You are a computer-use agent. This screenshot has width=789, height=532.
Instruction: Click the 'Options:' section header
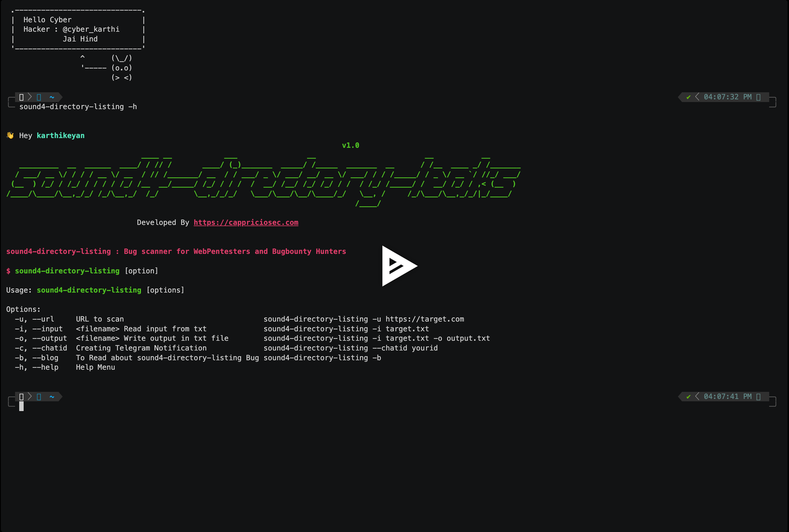click(23, 309)
